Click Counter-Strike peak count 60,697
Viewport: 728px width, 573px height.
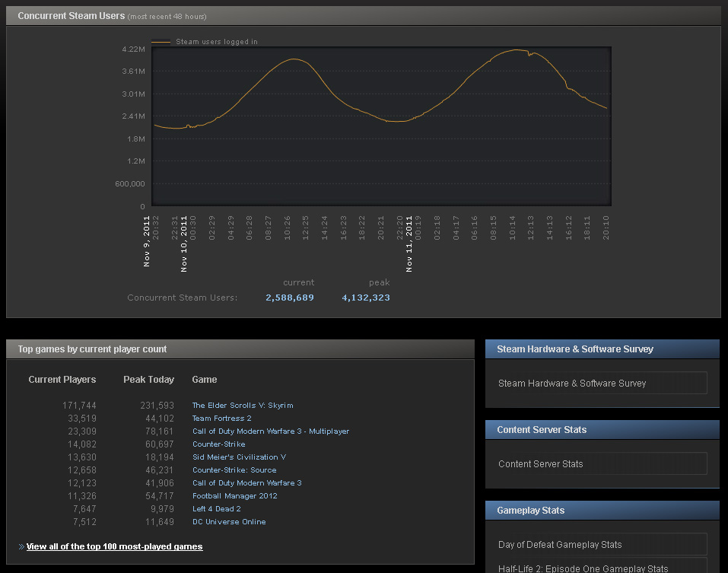160,444
